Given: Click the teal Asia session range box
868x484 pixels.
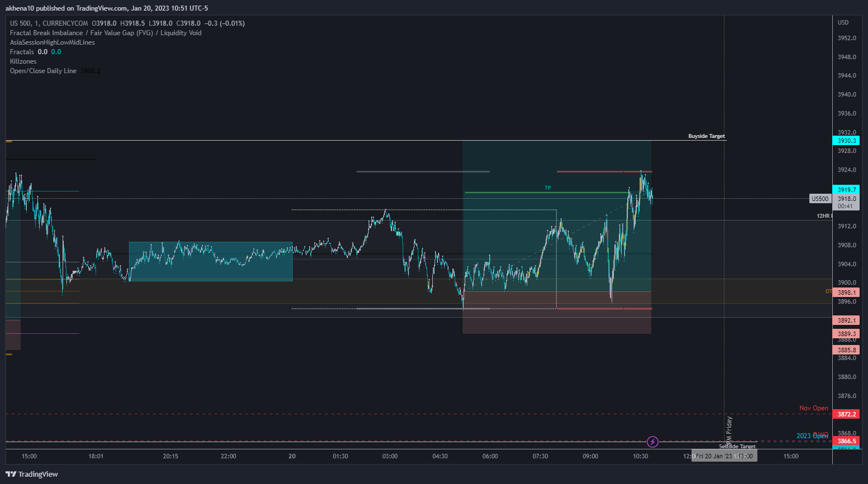Looking at the screenshot, I should point(211,261).
